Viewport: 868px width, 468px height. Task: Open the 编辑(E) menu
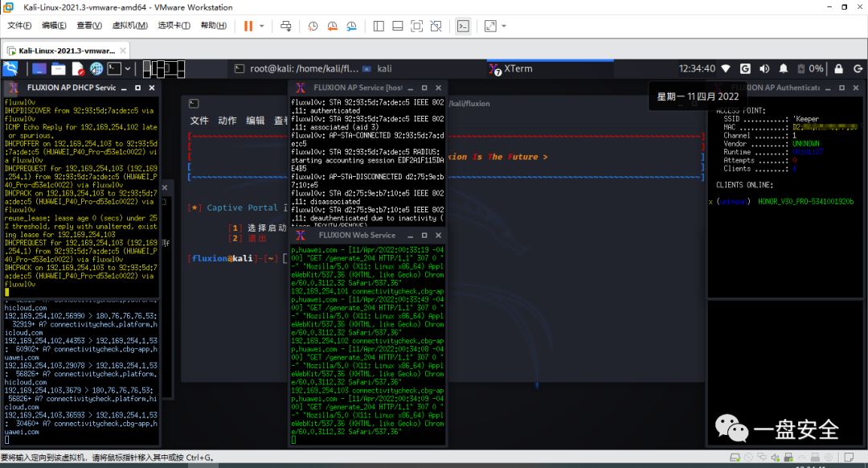54,26
